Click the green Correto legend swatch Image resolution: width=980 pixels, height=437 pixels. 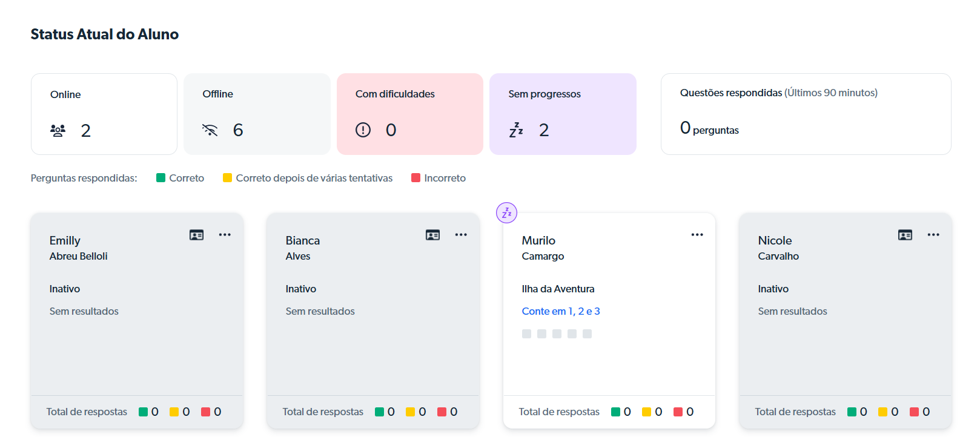point(161,178)
